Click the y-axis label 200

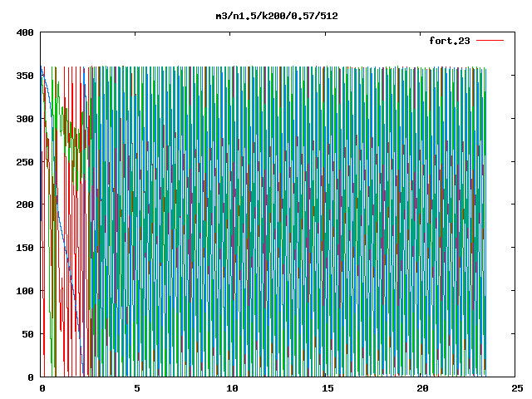[25, 204]
